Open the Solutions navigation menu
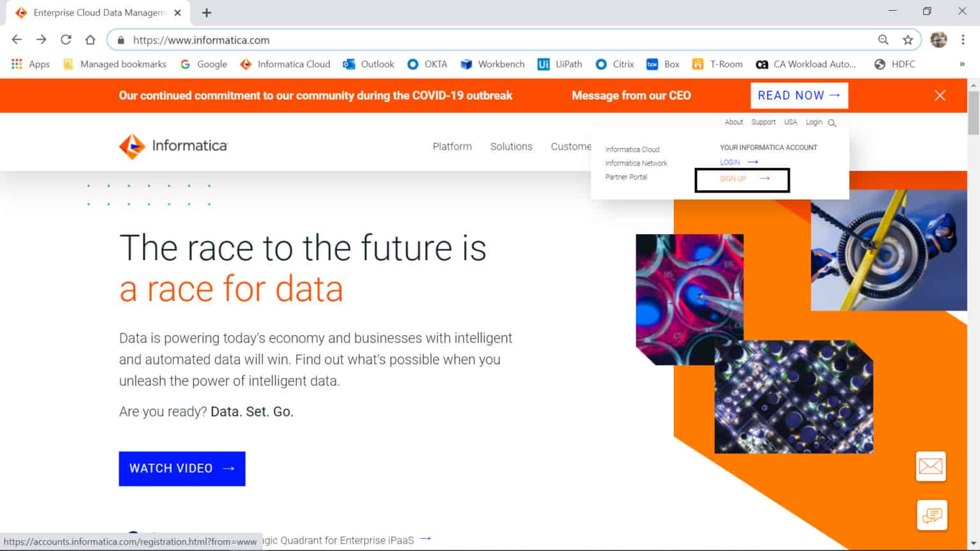The image size is (980, 551). pyautogui.click(x=511, y=146)
